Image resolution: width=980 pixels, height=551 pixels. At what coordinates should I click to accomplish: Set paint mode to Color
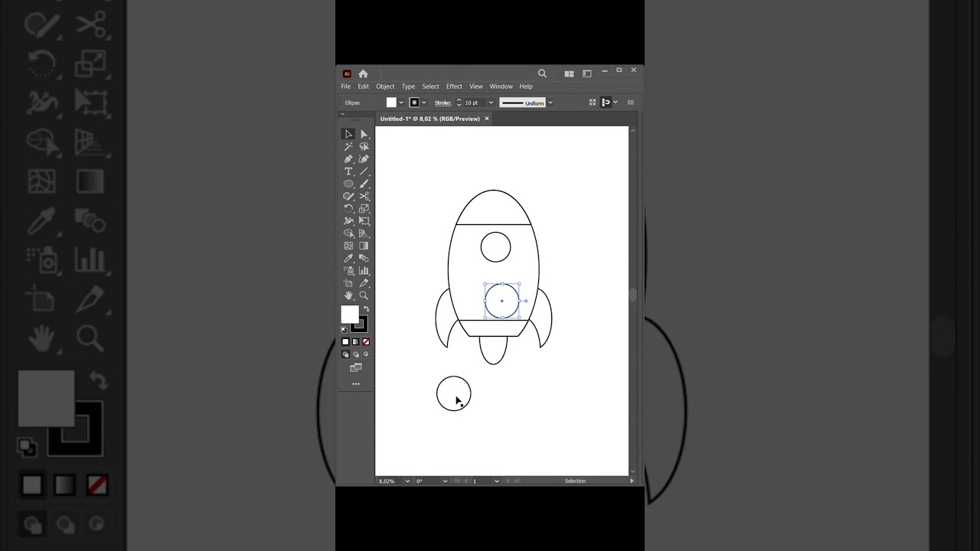(x=345, y=341)
